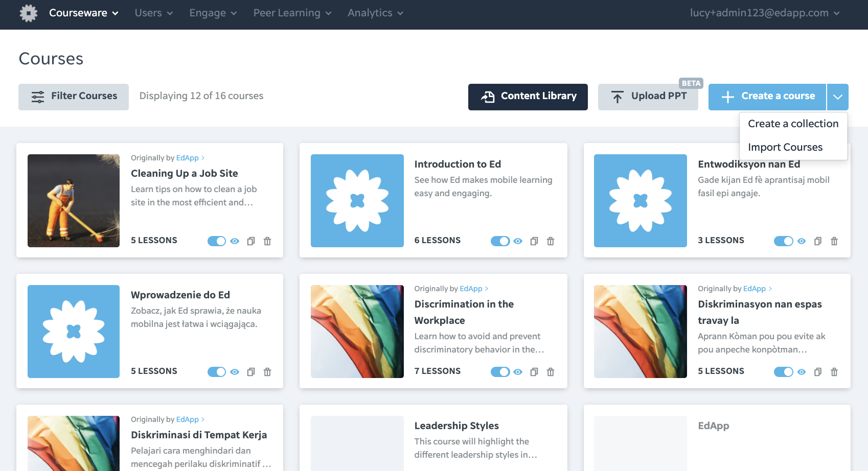Click the EdApp gear logo icon
868x471 pixels.
pyautogui.click(x=29, y=13)
